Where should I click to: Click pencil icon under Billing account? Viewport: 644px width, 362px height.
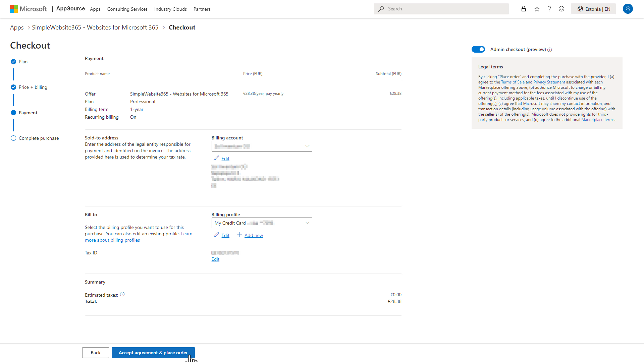pyautogui.click(x=217, y=158)
